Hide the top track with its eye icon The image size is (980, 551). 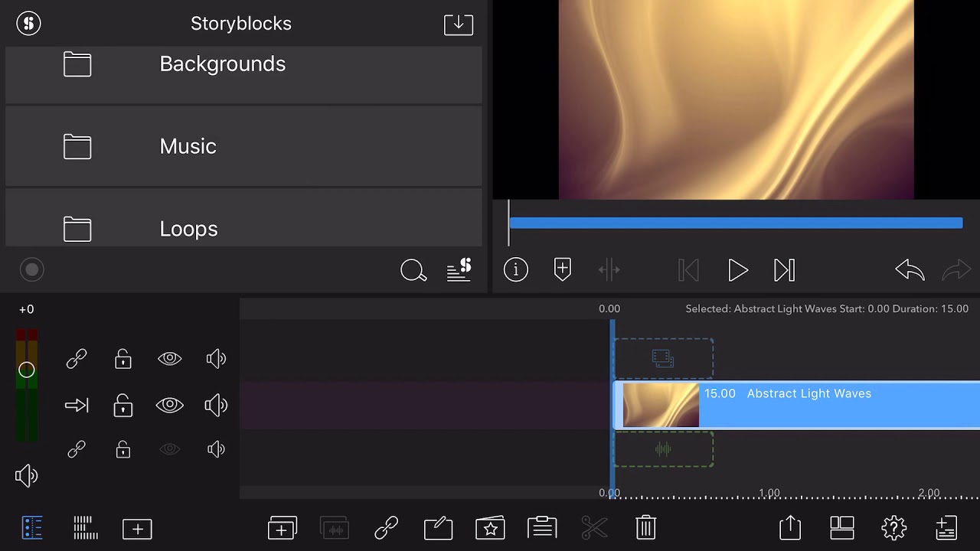pos(170,359)
